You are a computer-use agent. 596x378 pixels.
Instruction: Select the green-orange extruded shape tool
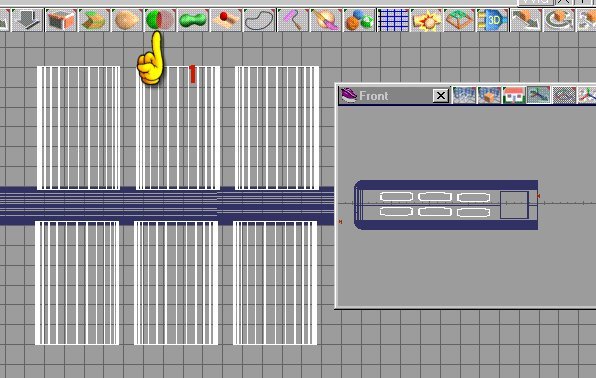pyautogui.click(x=94, y=19)
